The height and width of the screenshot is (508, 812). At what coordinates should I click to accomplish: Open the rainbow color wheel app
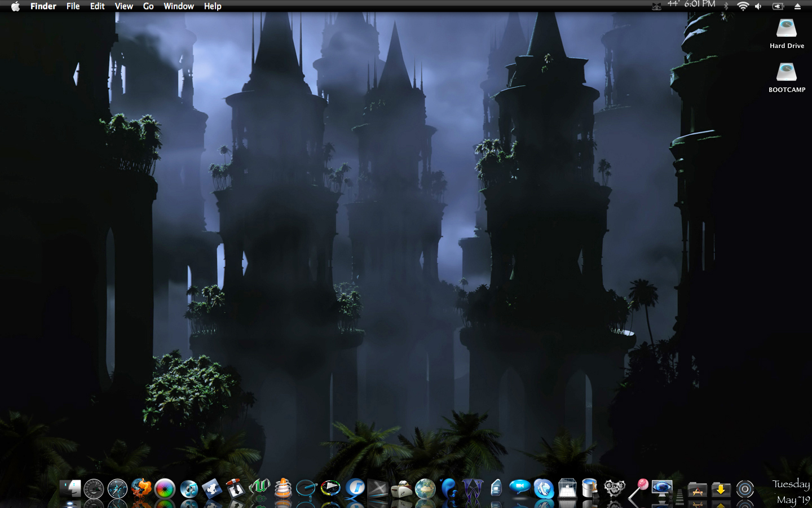click(165, 489)
